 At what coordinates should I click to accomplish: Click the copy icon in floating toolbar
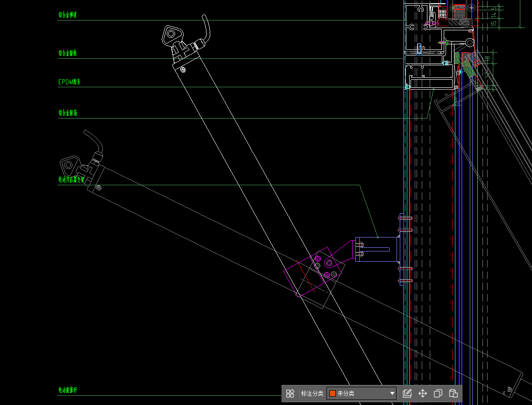[x=438, y=393]
